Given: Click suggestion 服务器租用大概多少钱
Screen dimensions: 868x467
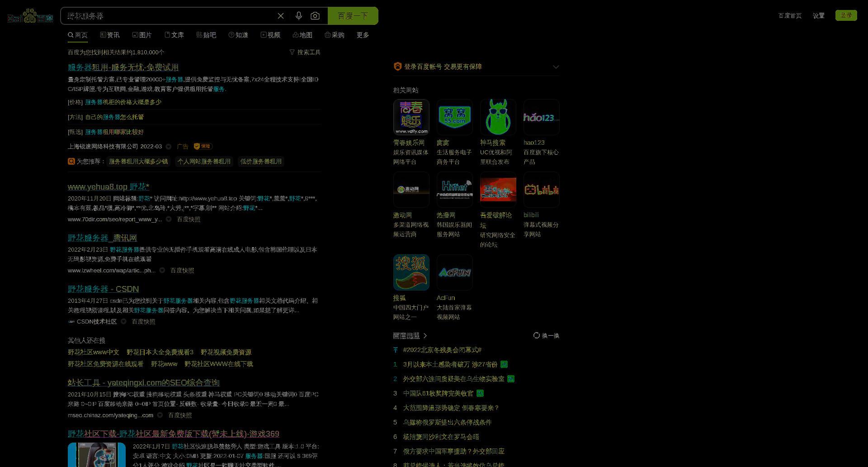Looking at the screenshot, I should click(138, 162).
